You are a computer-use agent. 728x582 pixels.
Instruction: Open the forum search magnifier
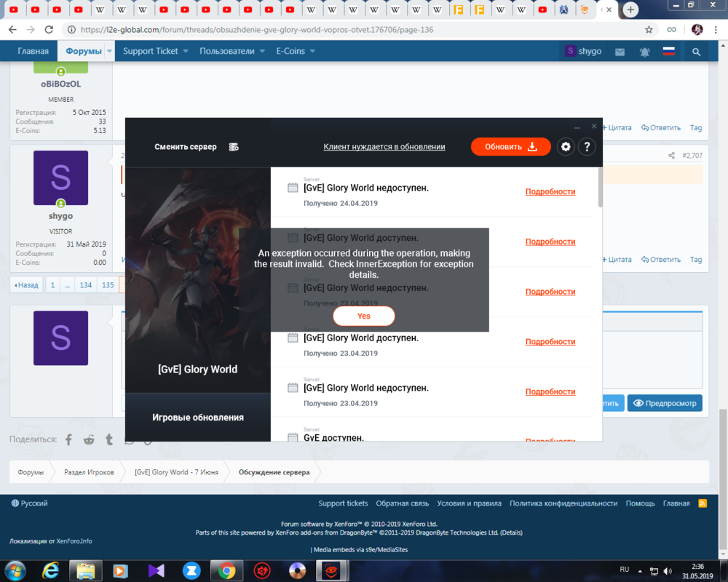coord(697,52)
